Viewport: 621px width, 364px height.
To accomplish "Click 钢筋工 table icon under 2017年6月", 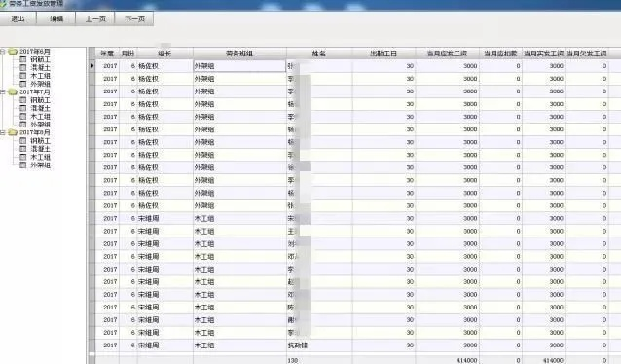I will 23,59.
